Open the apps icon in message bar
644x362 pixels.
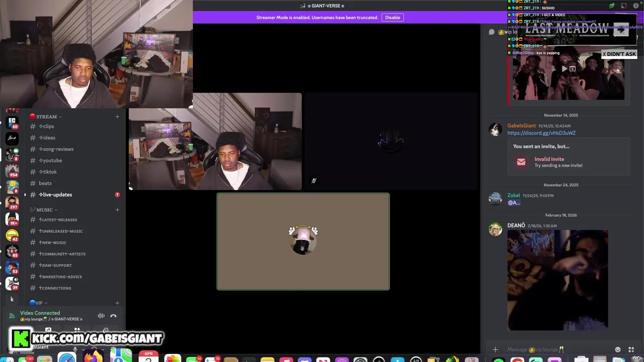(x=631, y=349)
